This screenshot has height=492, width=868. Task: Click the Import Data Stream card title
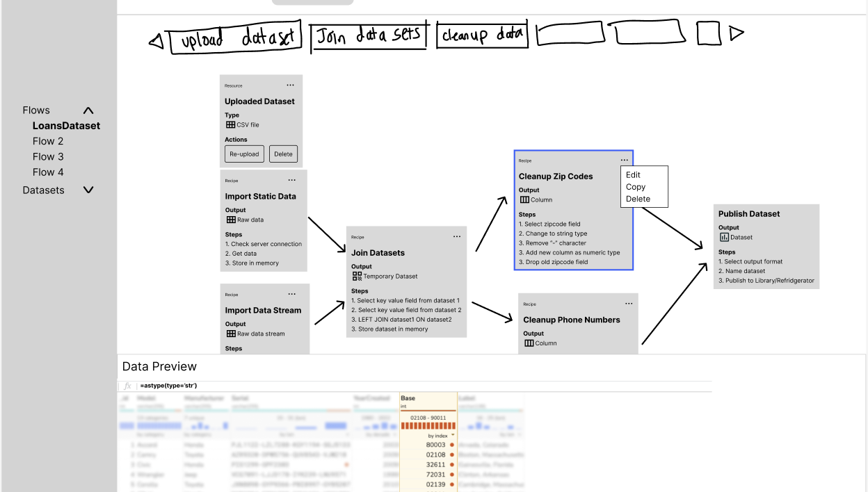point(264,311)
